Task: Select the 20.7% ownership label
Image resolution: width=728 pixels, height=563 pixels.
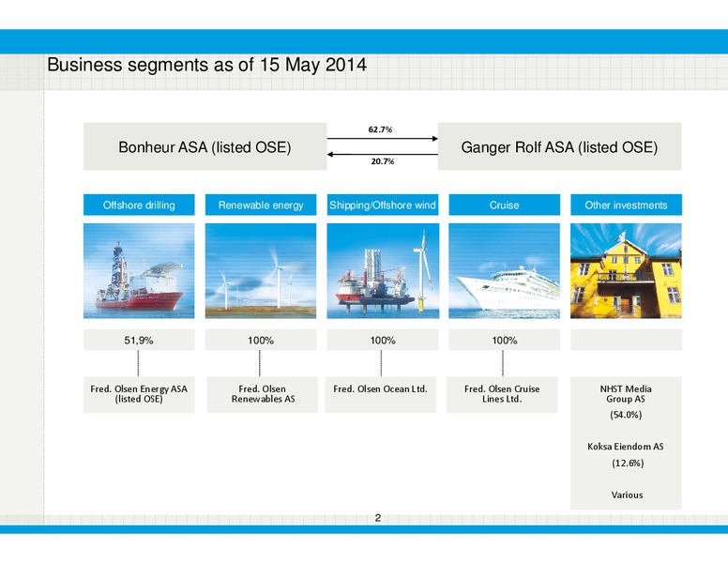Action: pyautogui.click(x=383, y=161)
